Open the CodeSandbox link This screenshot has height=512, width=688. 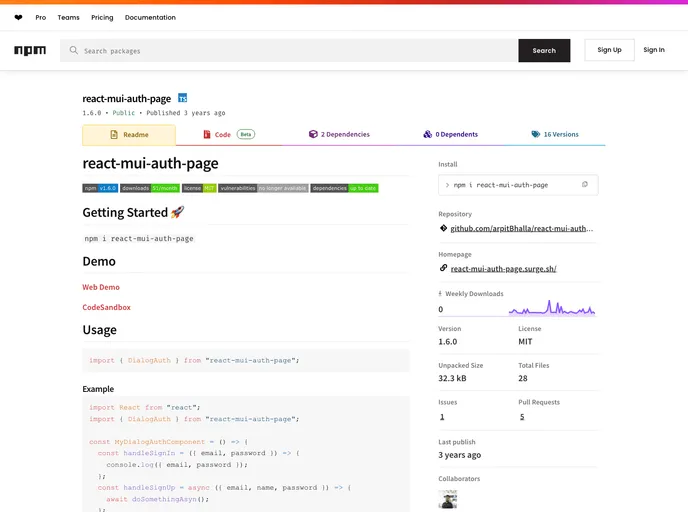click(107, 307)
